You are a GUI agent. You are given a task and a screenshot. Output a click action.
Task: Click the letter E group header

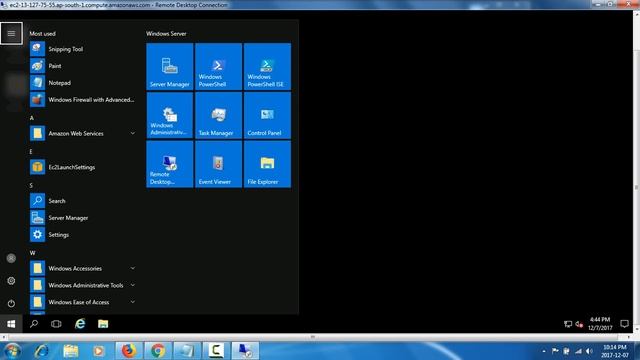[31, 151]
